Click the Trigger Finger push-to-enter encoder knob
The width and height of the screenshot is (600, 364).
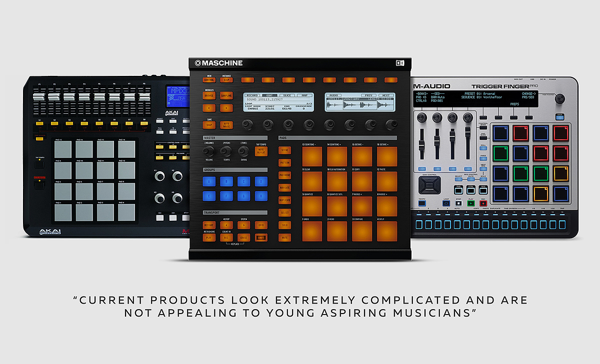pos(560,98)
